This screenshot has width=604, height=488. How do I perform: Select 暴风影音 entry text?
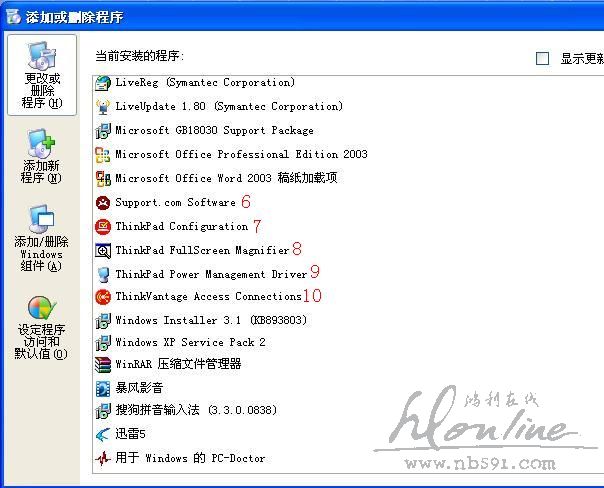(139, 388)
